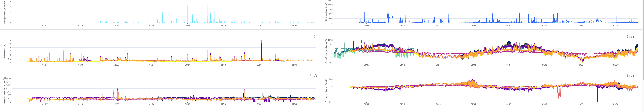This screenshot has width=644, height=112.
Task: Activate area zoom on the Oxygène dissous chart
Action: coord(628,76)
